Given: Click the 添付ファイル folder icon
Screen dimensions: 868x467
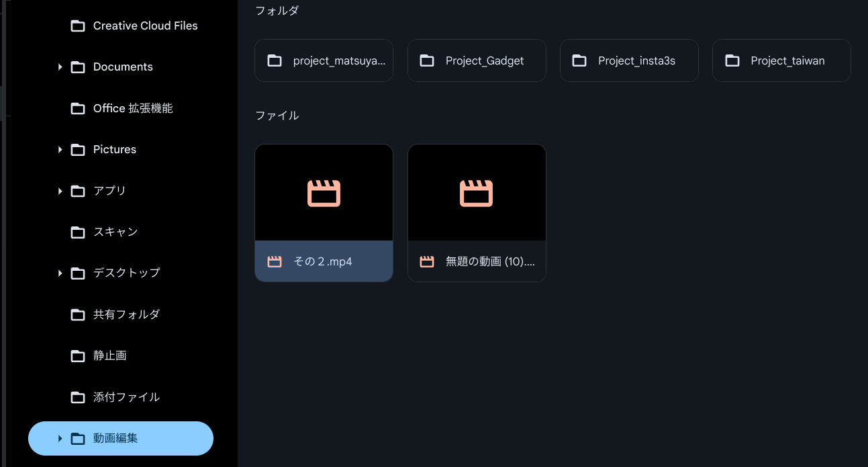Looking at the screenshot, I should 78,397.
